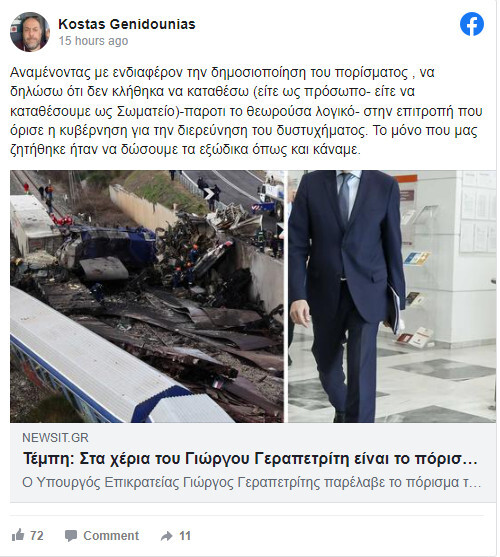
Task: Open the Facebook logo icon
Action: (472, 24)
